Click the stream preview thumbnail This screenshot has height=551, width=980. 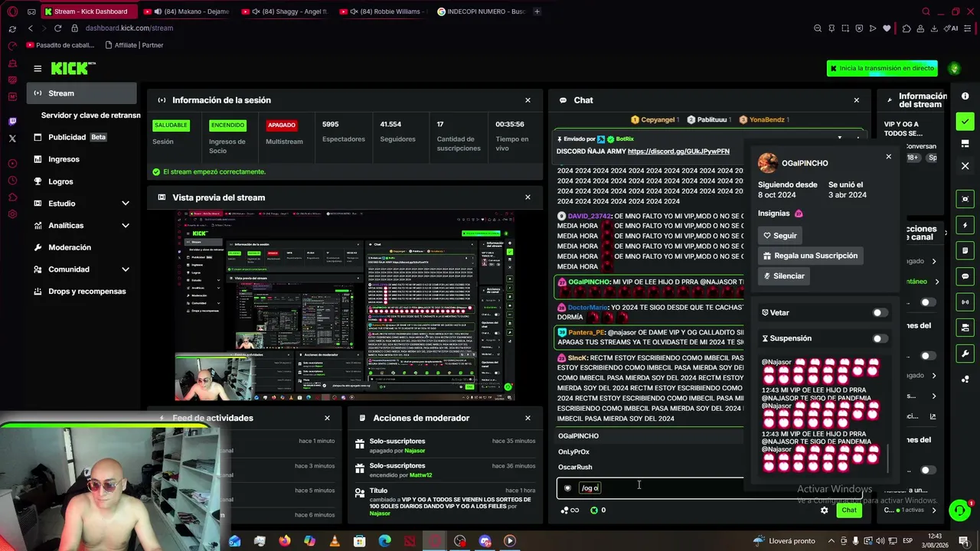pos(345,305)
